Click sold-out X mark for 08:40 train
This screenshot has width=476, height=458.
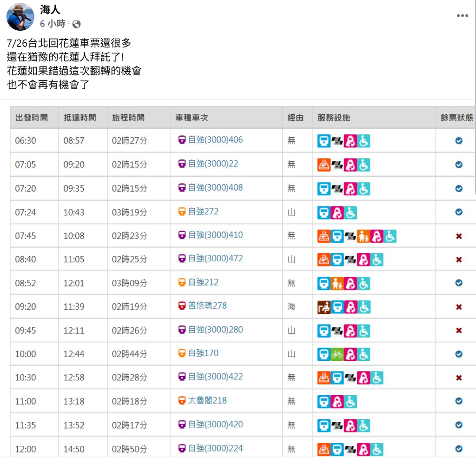459,259
